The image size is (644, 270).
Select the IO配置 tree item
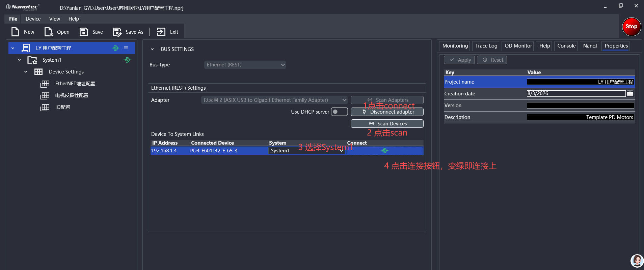[63, 107]
